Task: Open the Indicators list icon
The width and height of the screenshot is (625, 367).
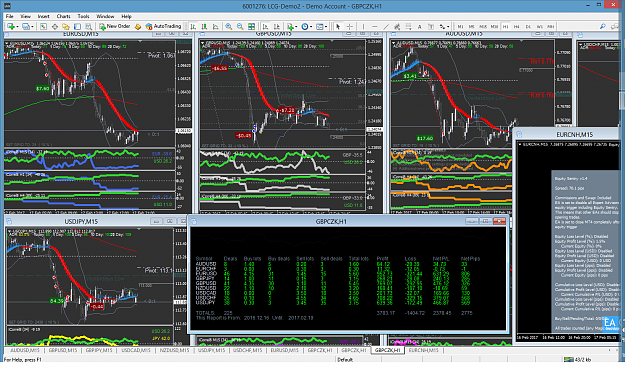Action: point(290,27)
